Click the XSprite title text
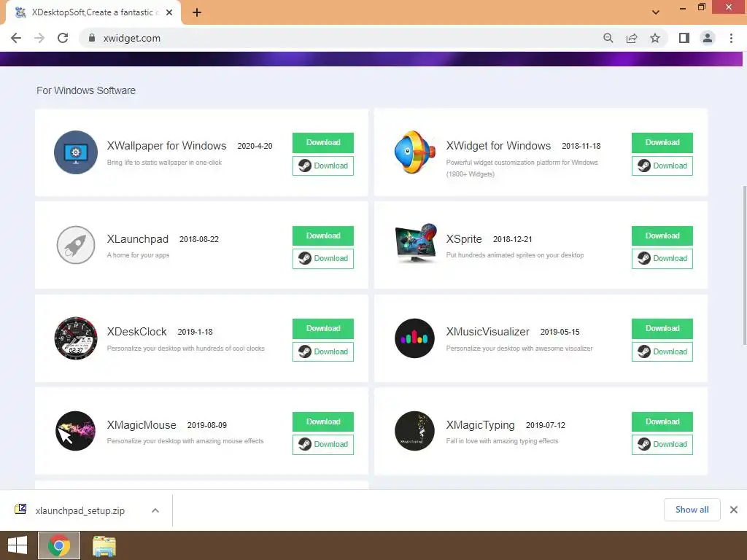747x560 pixels. pyautogui.click(x=464, y=239)
